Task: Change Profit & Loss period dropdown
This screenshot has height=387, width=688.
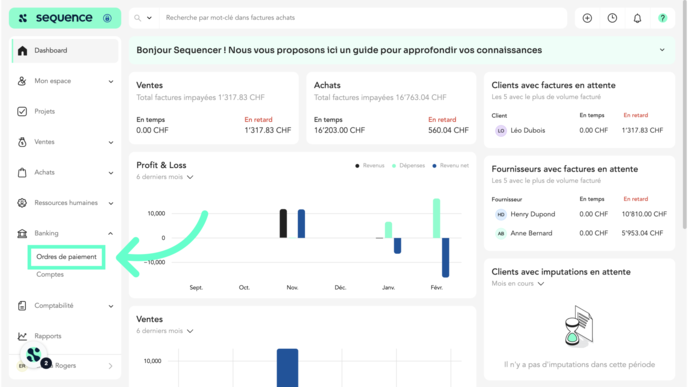Action: (x=165, y=177)
